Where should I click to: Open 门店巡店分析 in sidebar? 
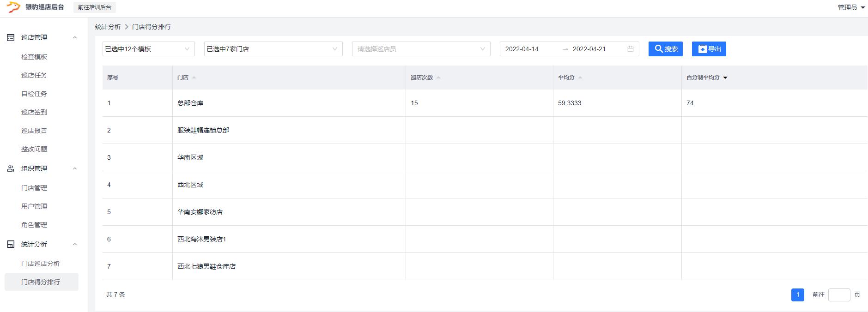[x=41, y=264]
